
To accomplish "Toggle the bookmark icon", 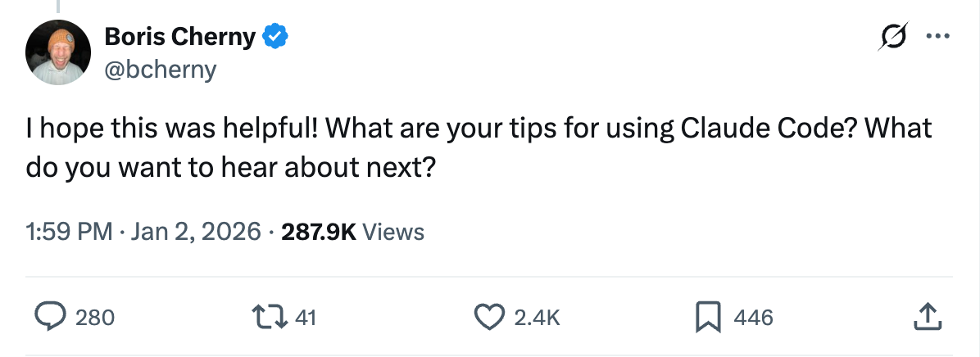I will point(706,316).
